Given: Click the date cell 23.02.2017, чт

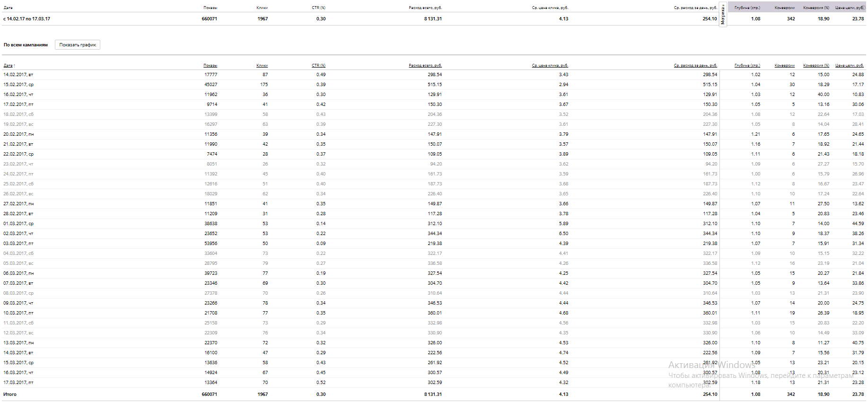Looking at the screenshot, I should (x=18, y=164).
